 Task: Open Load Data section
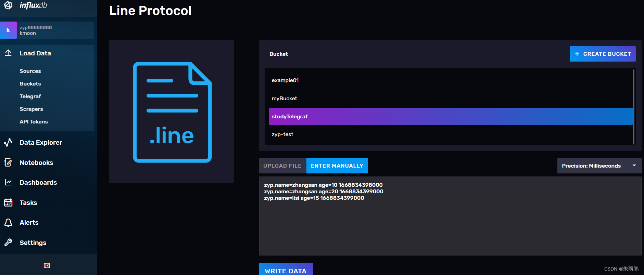(35, 53)
